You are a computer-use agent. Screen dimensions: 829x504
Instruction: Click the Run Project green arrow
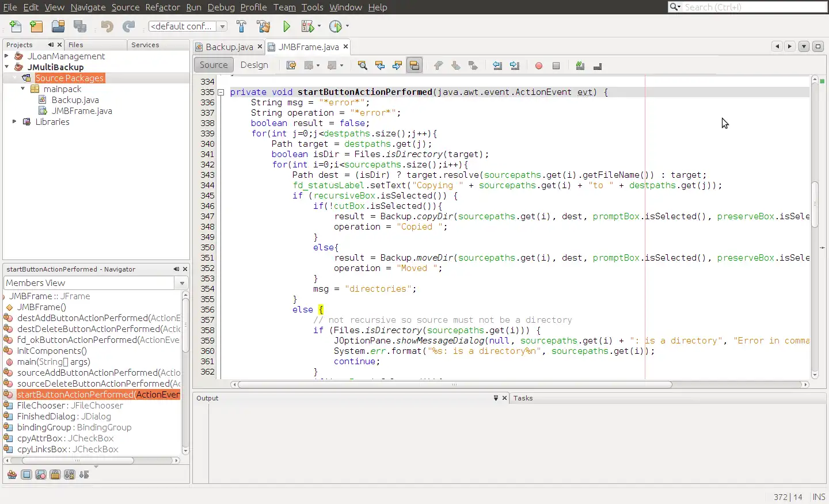point(287,26)
